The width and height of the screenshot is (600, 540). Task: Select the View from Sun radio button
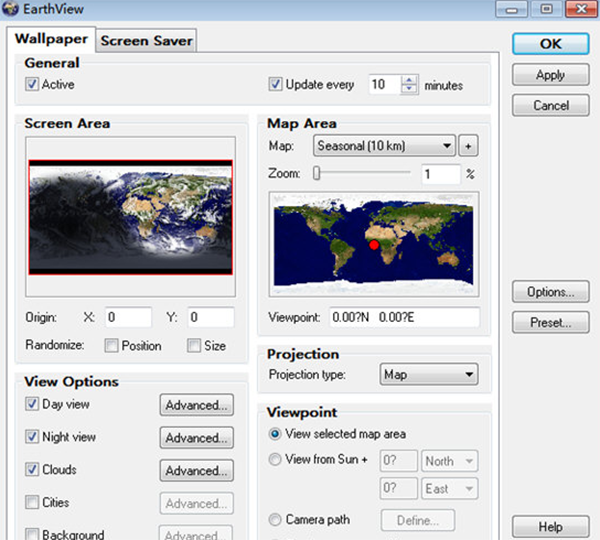pos(276,461)
